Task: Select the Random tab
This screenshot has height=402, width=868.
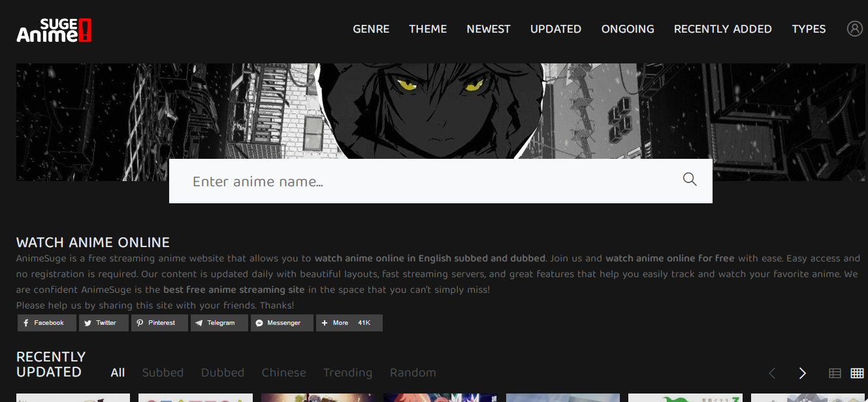Action: [413, 373]
